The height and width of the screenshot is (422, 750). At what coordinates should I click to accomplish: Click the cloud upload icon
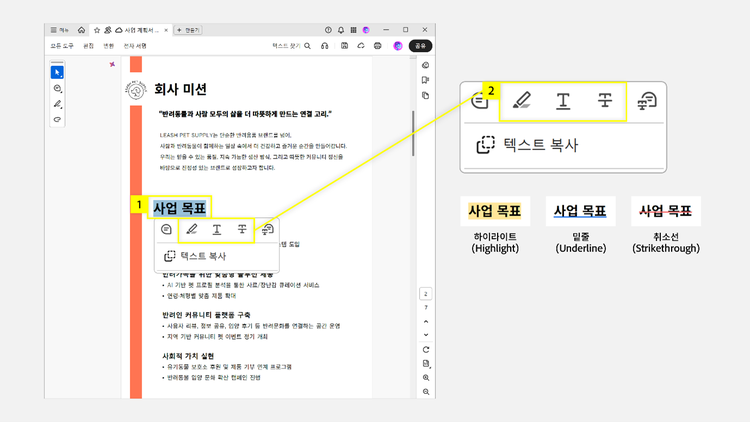[x=361, y=46]
